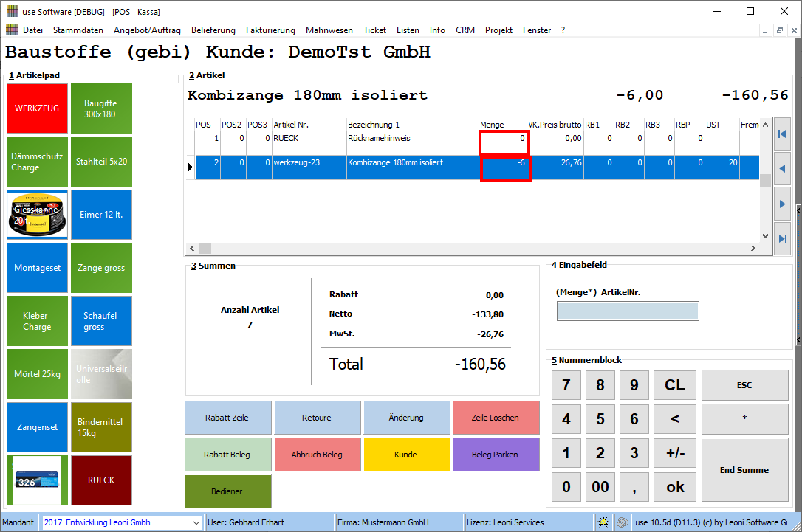Jump to last record in article grid
This screenshot has height=532, width=802.
pos(783,238)
